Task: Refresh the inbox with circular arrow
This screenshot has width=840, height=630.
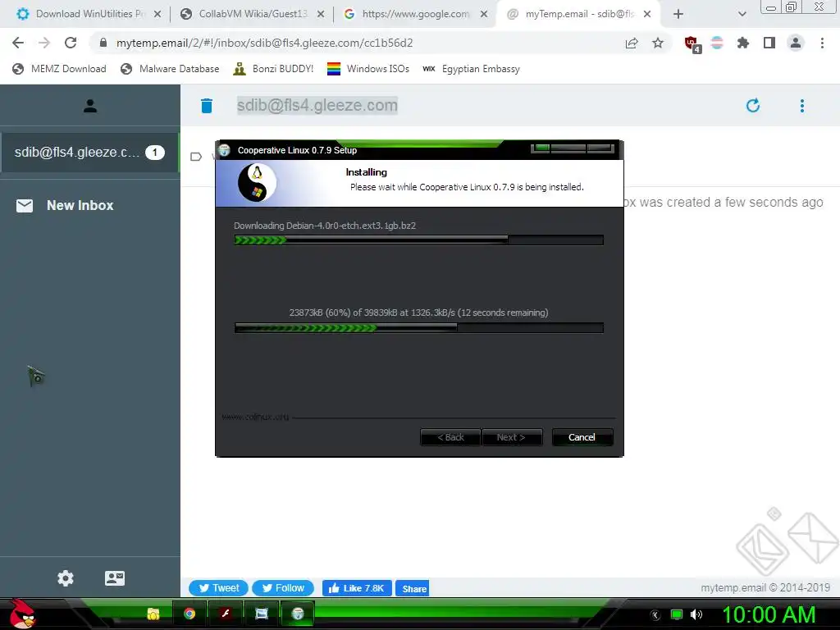Action: [753, 106]
